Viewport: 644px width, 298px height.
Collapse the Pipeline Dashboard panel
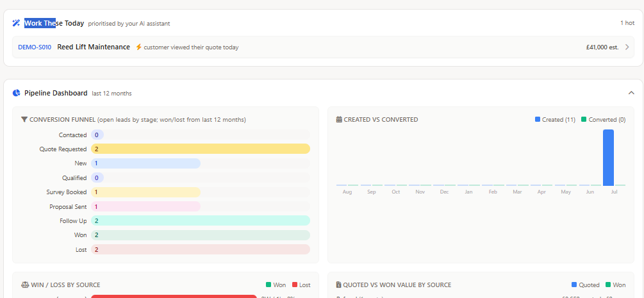tap(631, 93)
